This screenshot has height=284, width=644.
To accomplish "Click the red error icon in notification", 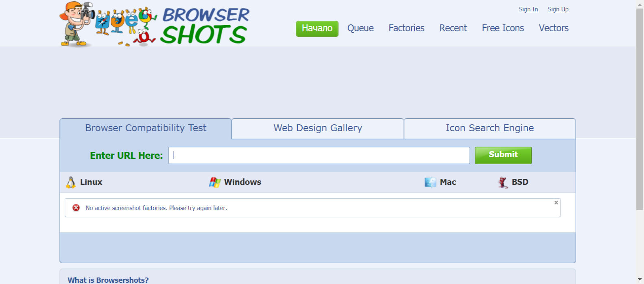I will pos(76,208).
